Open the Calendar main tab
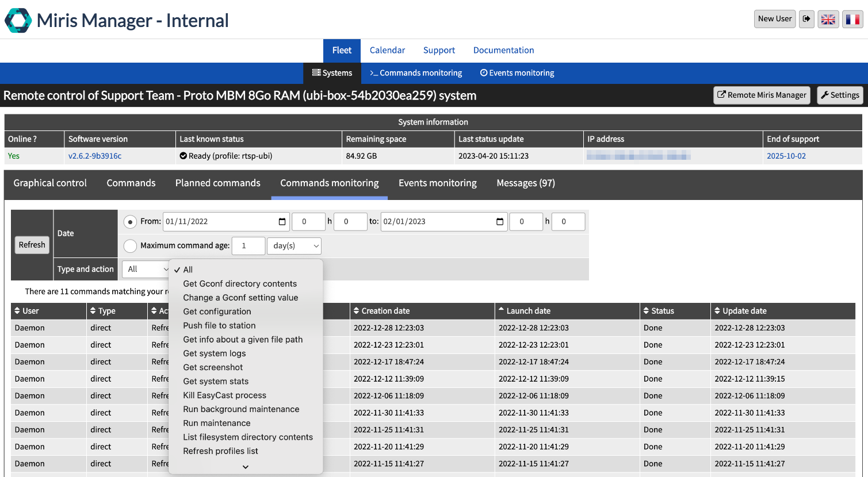Screen dimensions: 868x477 tap(387, 51)
